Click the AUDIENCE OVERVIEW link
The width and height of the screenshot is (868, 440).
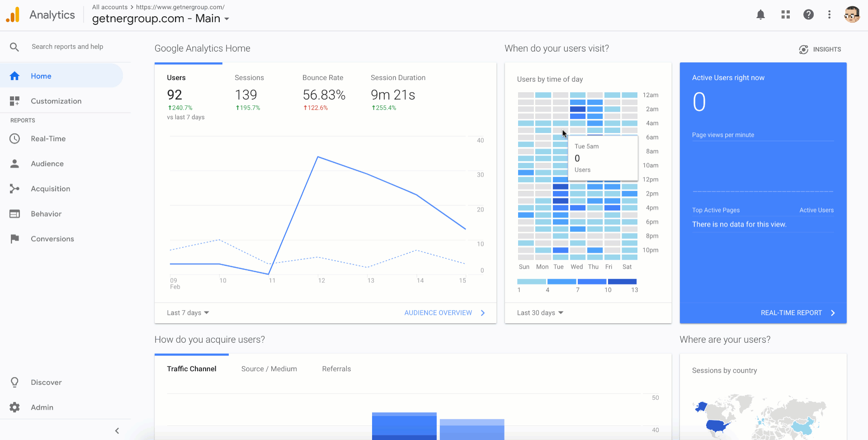tap(438, 313)
